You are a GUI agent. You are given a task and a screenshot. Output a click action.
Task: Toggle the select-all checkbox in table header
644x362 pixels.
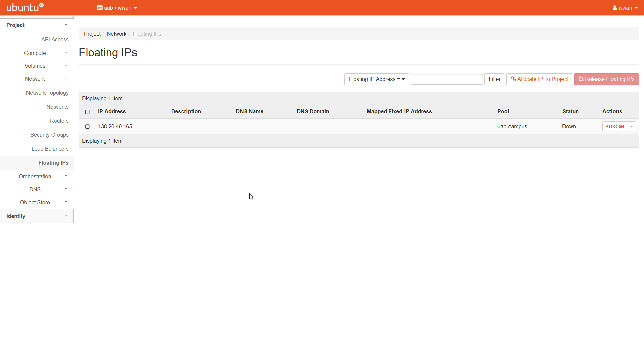coord(87,112)
